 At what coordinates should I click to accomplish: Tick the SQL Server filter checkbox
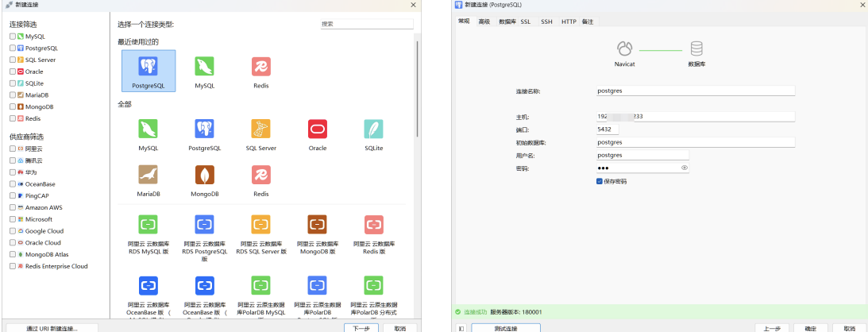point(12,60)
